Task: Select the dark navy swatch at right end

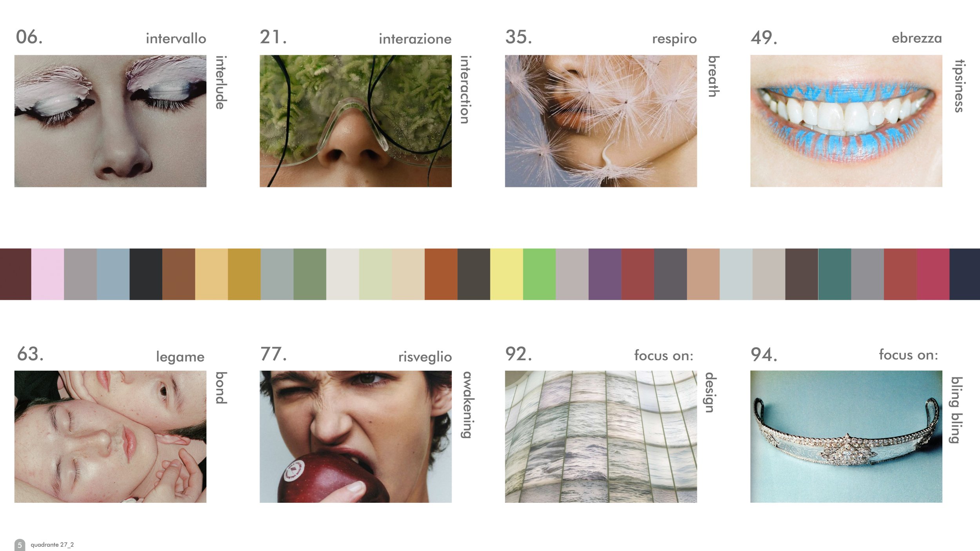Action: (965, 274)
